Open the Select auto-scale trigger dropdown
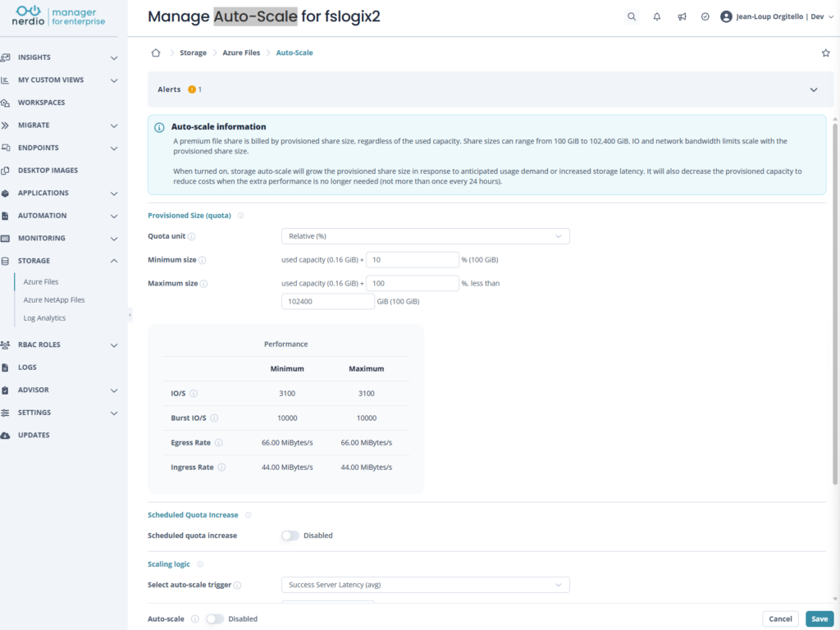The height and width of the screenshot is (630, 840). tap(426, 585)
